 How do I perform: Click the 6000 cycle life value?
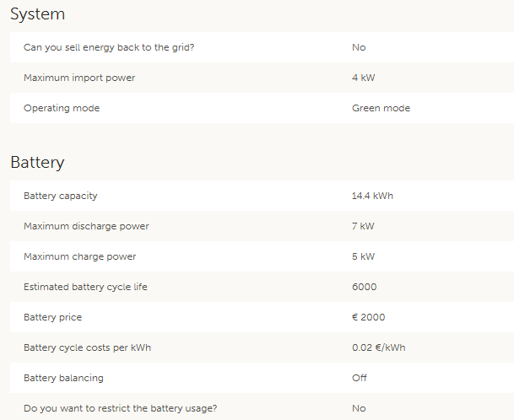[364, 287]
